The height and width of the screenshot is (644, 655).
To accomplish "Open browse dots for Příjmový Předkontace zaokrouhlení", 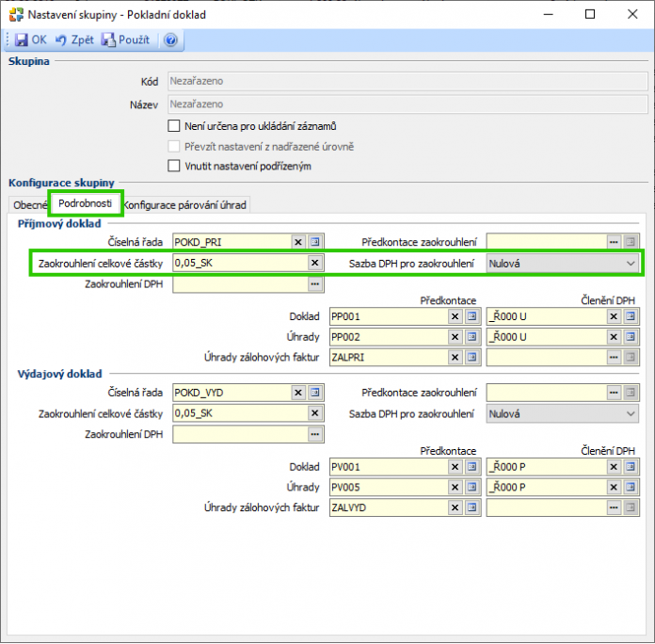I will [614, 242].
